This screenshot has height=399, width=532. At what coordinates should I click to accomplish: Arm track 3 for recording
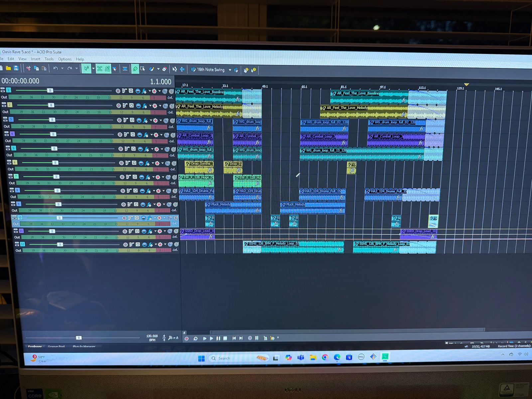coord(120,120)
